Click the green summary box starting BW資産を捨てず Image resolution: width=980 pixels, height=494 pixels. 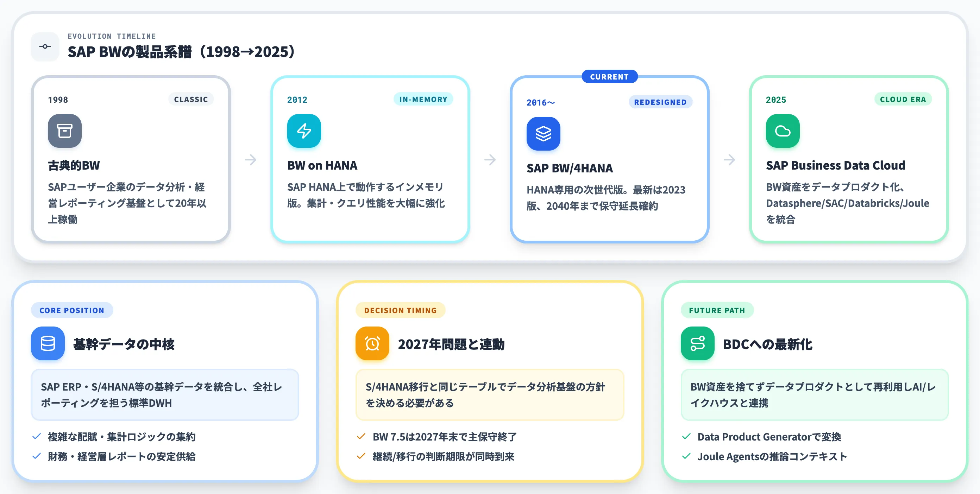pyautogui.click(x=815, y=395)
